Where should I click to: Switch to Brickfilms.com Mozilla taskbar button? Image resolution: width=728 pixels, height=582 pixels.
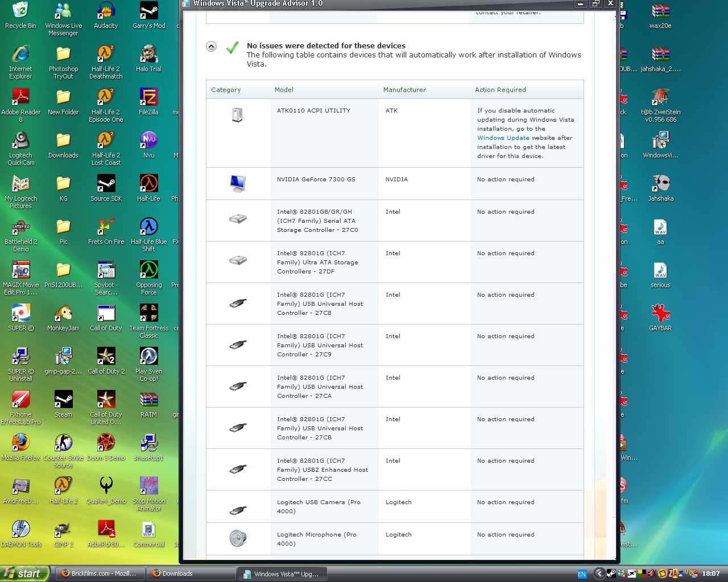tap(100, 573)
